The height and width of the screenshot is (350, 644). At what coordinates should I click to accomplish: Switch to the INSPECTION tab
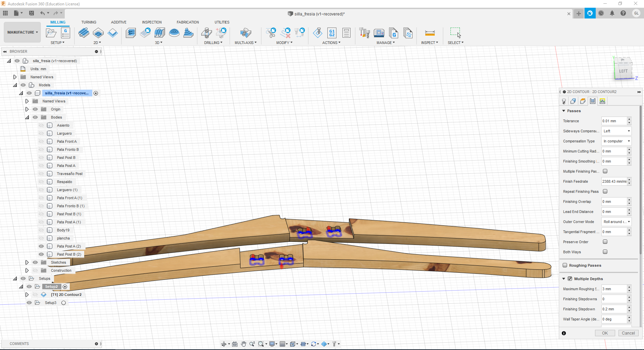pyautogui.click(x=152, y=22)
